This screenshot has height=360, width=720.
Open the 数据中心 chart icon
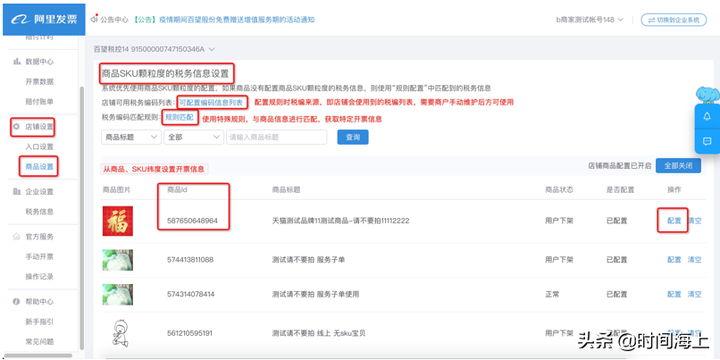[x=17, y=62]
